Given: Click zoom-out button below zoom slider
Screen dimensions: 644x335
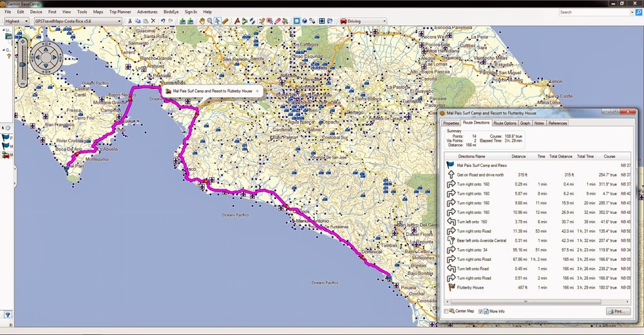Looking at the screenshot, I should [23, 84].
